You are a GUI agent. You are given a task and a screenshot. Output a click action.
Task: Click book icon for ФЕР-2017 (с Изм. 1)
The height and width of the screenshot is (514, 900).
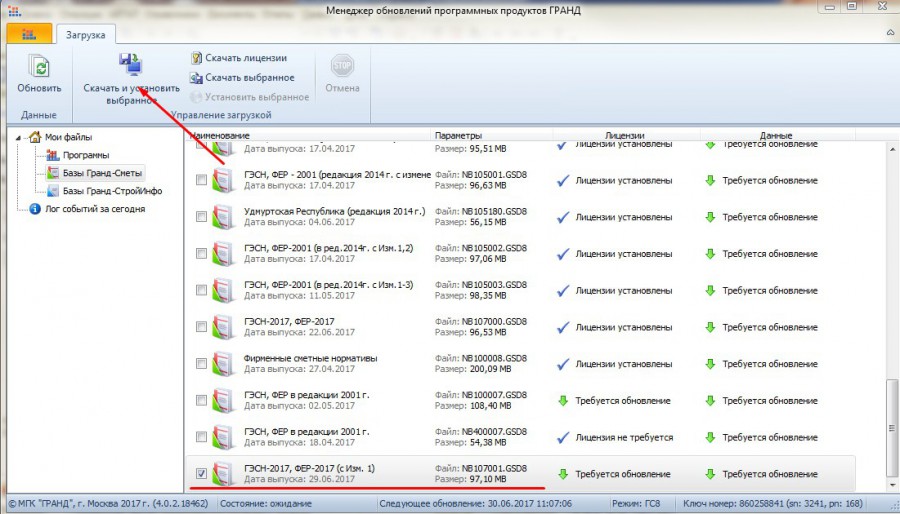pos(223,474)
